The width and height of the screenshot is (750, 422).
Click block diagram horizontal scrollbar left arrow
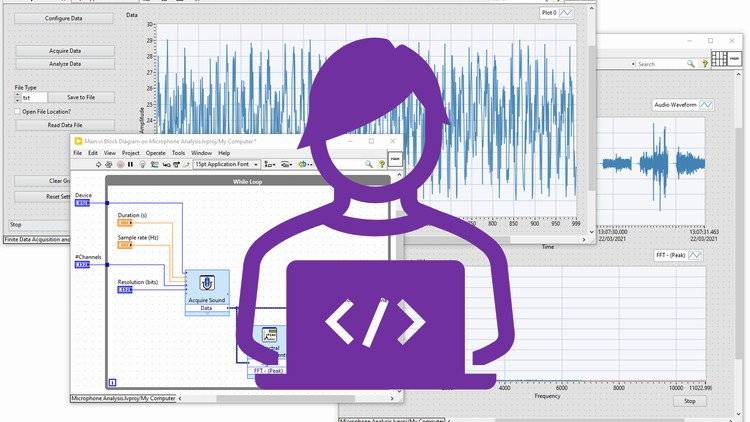[x=180, y=398]
